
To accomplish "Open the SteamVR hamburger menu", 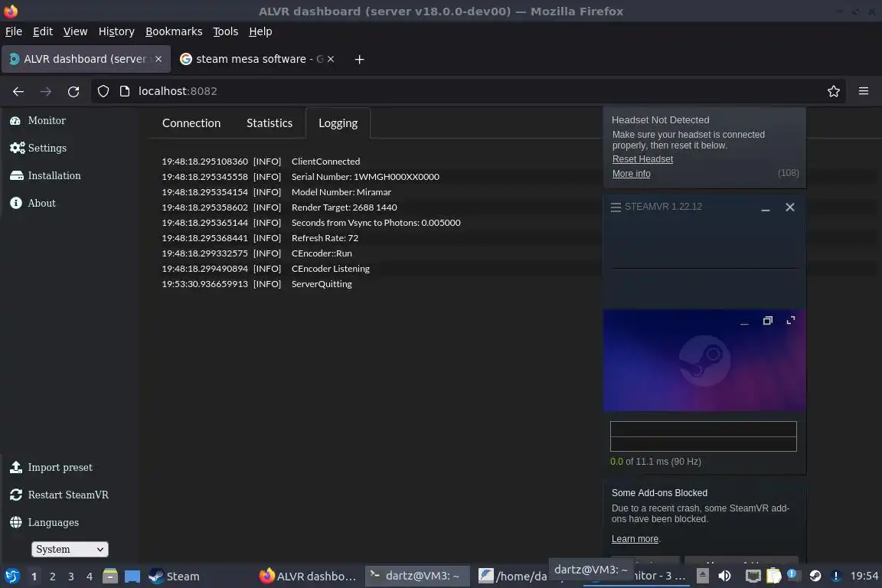I will pyautogui.click(x=616, y=207).
